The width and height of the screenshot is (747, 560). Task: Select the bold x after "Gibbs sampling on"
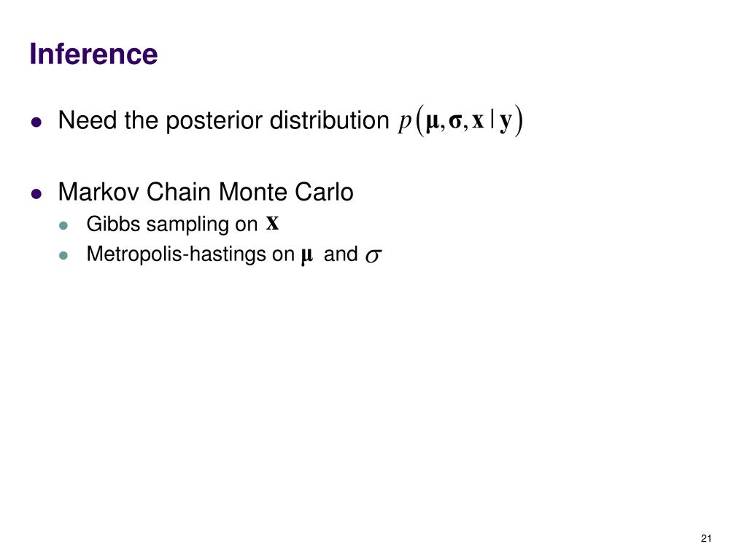coord(273,222)
